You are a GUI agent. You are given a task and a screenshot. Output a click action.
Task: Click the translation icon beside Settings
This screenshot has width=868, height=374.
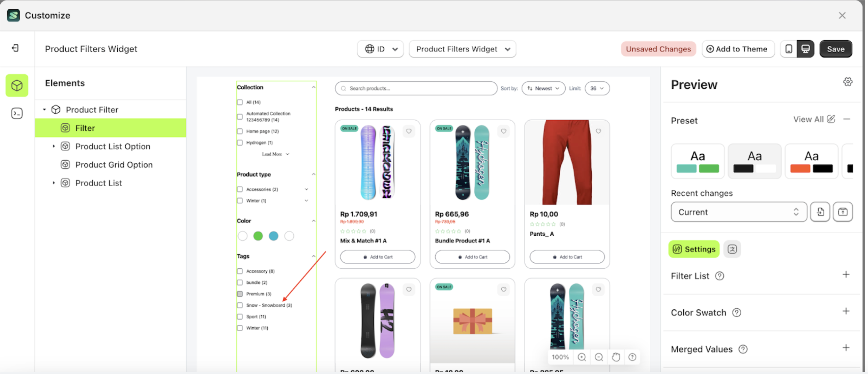tap(732, 249)
